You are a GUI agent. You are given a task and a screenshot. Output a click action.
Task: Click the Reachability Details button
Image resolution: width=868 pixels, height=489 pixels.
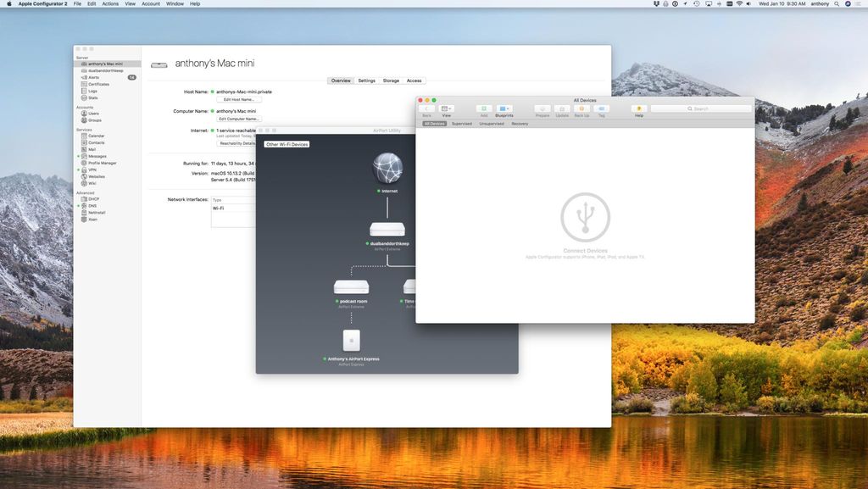[x=238, y=142]
